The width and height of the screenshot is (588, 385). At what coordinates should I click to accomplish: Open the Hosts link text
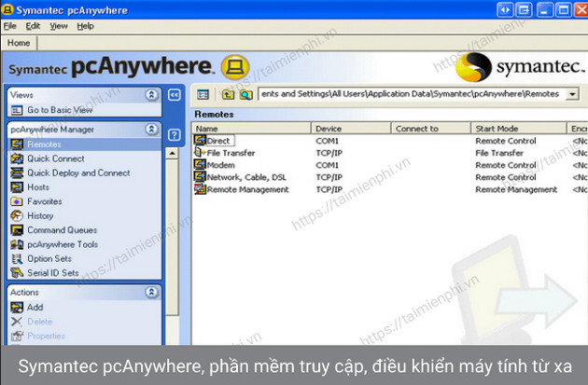click(38, 186)
